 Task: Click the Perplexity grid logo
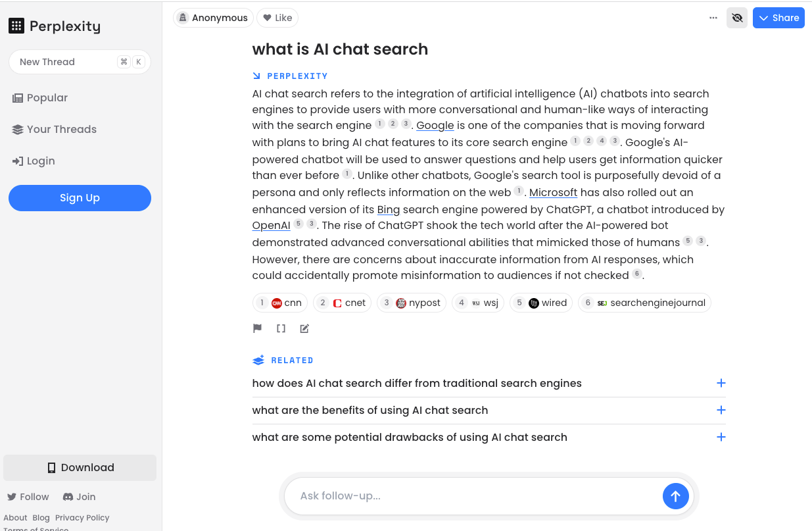click(x=15, y=25)
